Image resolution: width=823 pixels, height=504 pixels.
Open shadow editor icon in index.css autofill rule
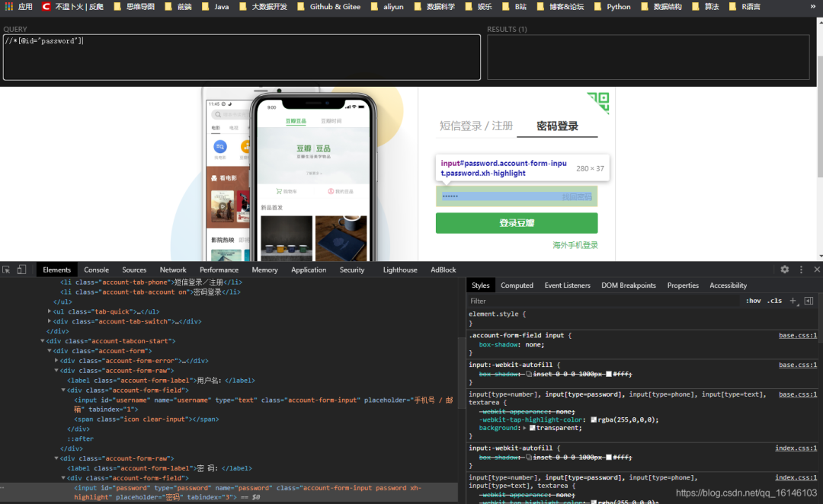(x=529, y=458)
